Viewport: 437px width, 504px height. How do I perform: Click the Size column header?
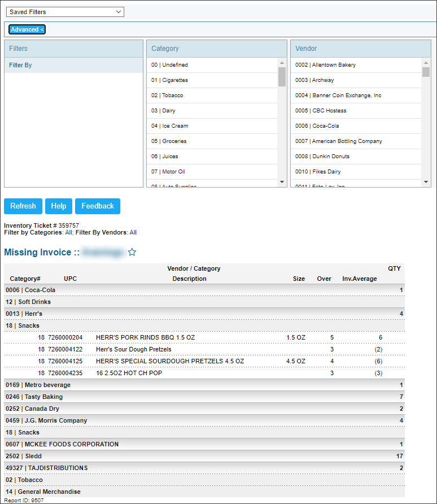(299, 279)
